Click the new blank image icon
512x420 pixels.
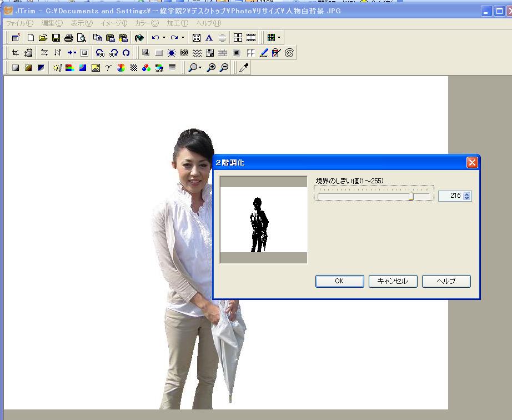point(31,38)
